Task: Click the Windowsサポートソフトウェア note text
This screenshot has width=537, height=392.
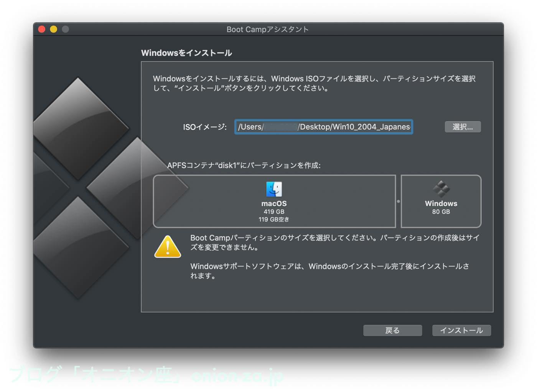Action: point(330,271)
